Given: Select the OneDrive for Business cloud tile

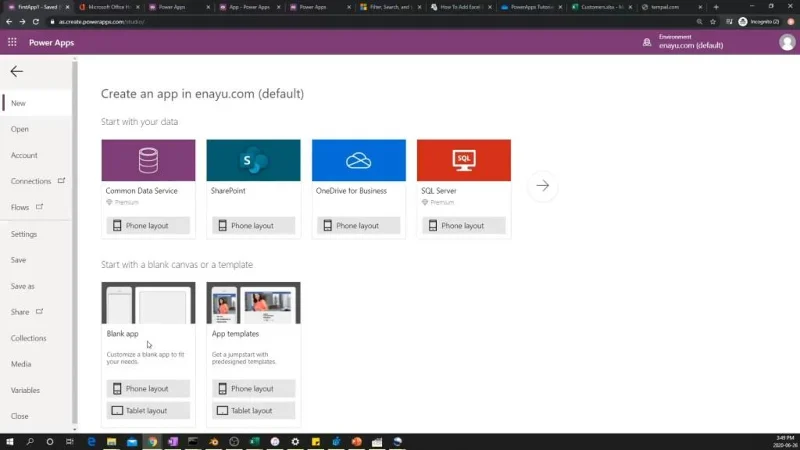Looking at the screenshot, I should (x=359, y=160).
